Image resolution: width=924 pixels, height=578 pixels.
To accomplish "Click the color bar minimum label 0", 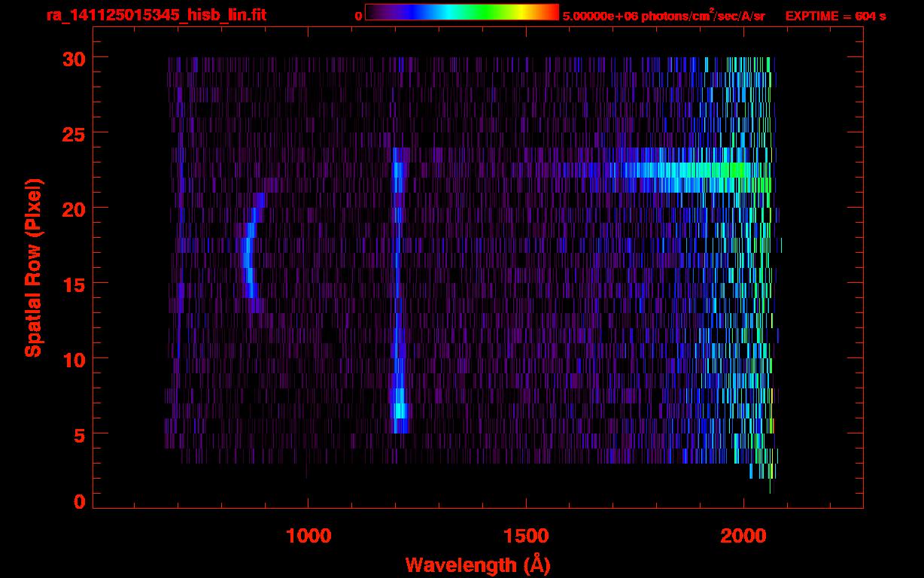I will coord(358,16).
